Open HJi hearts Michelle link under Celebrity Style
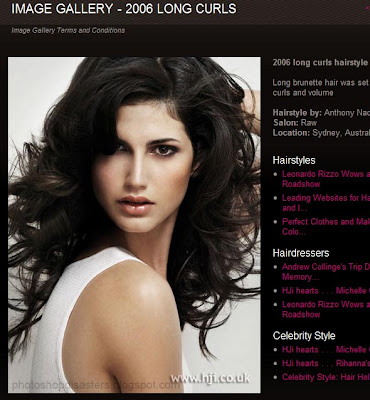 pos(326,350)
